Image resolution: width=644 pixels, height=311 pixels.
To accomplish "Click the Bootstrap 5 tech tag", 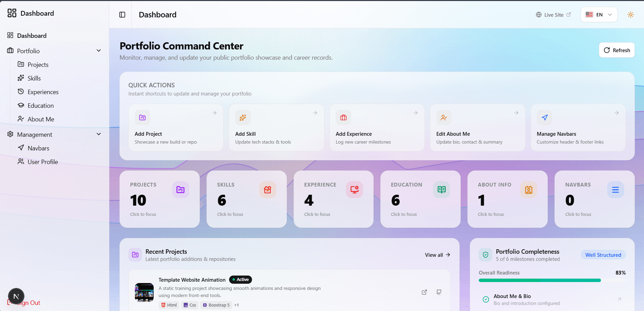I will click(216, 305).
